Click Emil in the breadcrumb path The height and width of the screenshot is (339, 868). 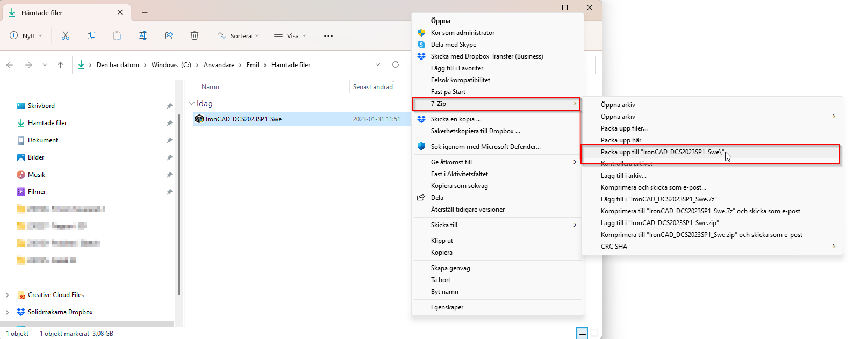253,65
